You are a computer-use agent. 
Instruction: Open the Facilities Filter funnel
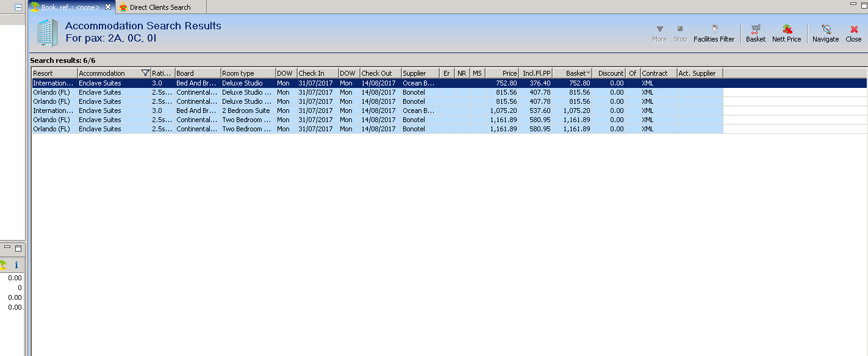[x=714, y=34]
